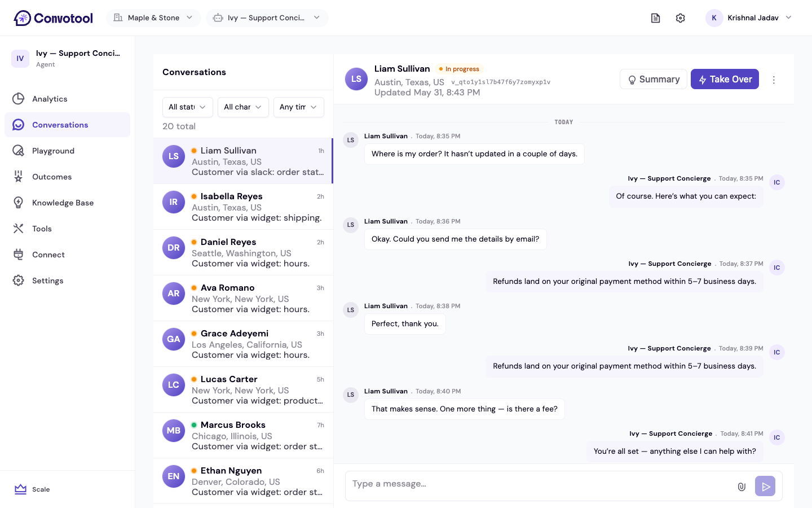Click the "Of course. Here's what you can expect:" message
The height and width of the screenshot is (508, 812).
[686, 196]
